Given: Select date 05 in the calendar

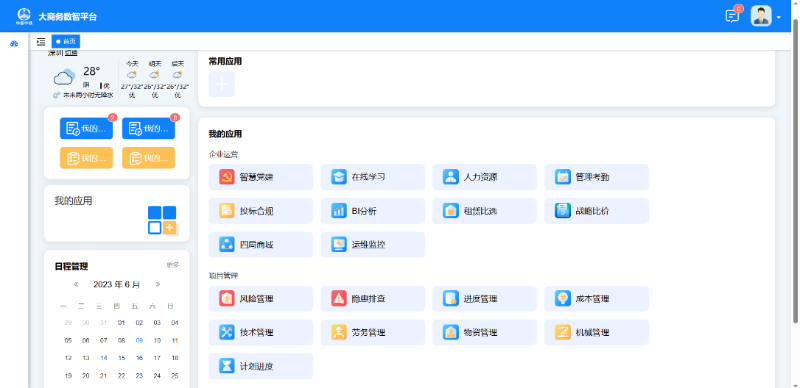Looking at the screenshot, I should click(68, 341).
